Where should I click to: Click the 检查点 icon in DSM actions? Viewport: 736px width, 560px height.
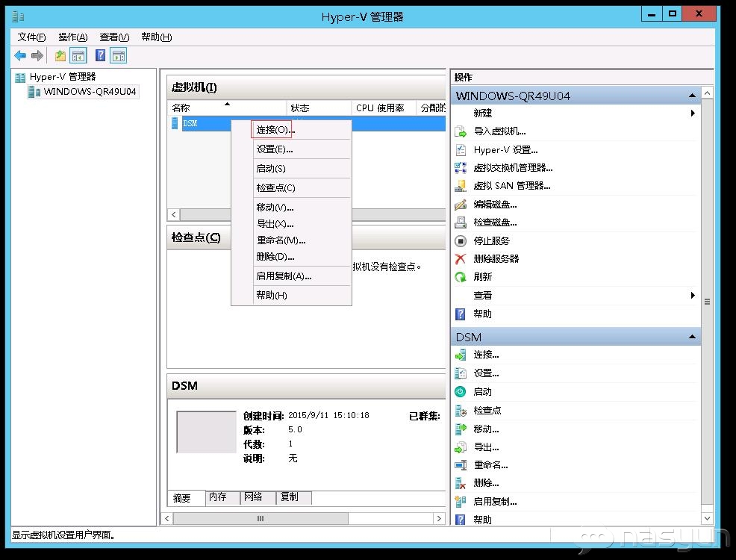461,411
